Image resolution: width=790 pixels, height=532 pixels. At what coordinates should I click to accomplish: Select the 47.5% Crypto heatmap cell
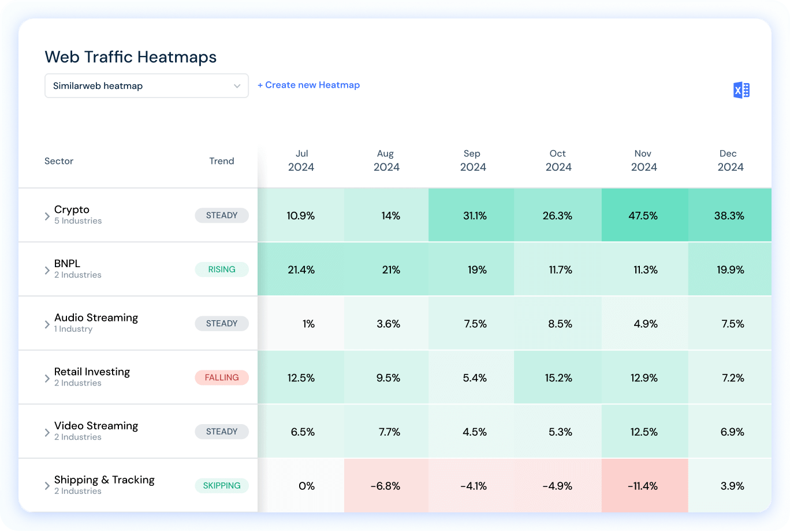coord(643,215)
